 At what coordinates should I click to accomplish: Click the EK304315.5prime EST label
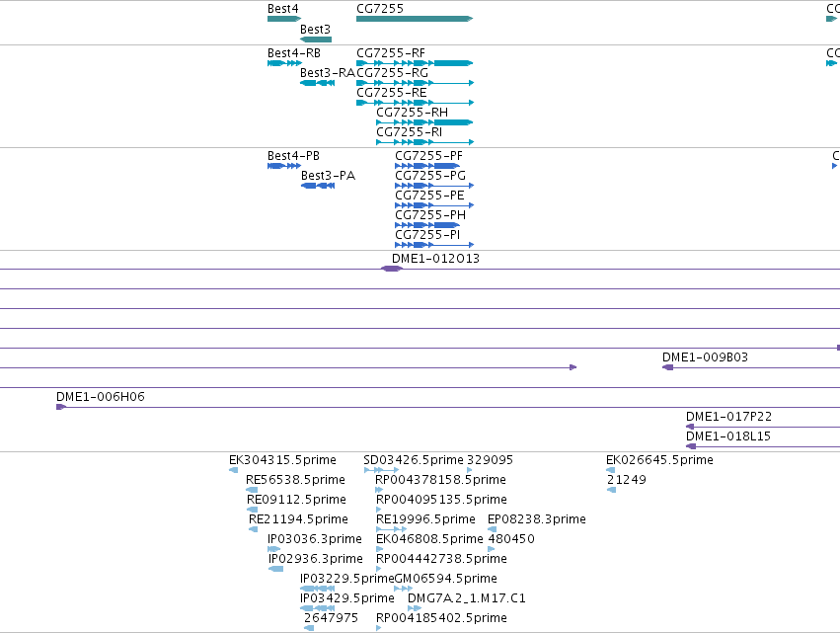click(x=282, y=460)
